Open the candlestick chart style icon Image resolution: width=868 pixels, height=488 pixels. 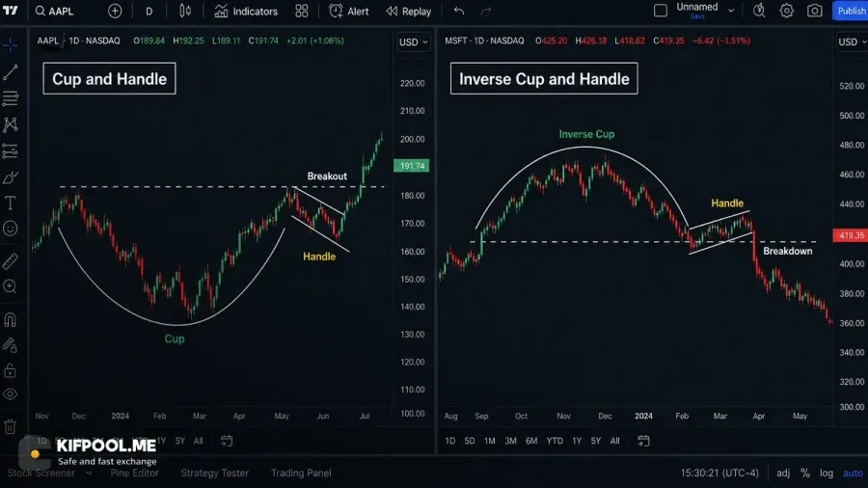coord(185,11)
